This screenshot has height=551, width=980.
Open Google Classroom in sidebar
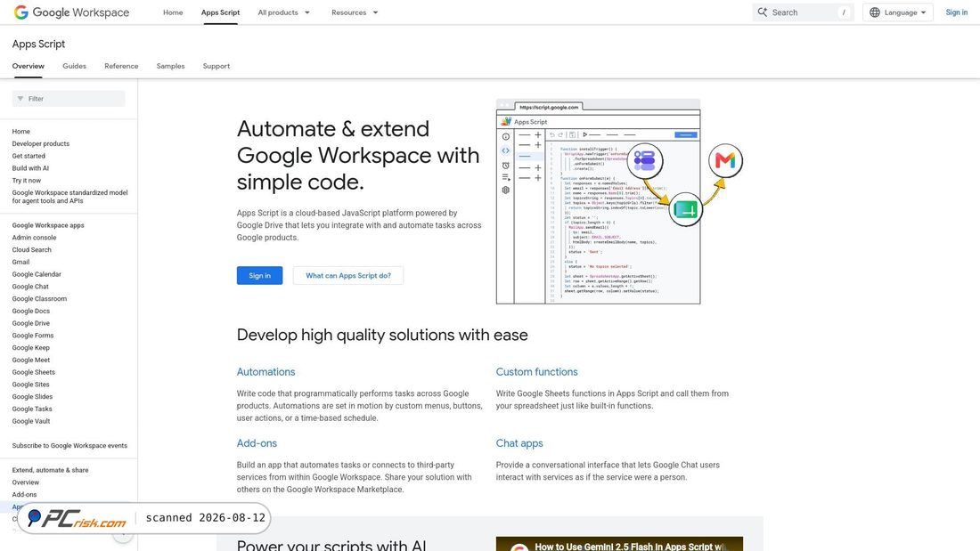click(39, 298)
